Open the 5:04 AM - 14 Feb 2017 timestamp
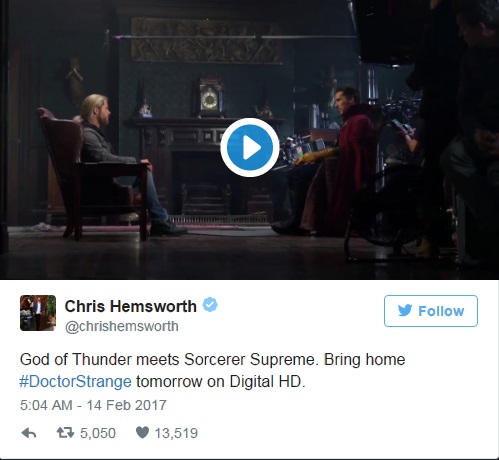This screenshot has height=460, width=499. tap(93, 405)
